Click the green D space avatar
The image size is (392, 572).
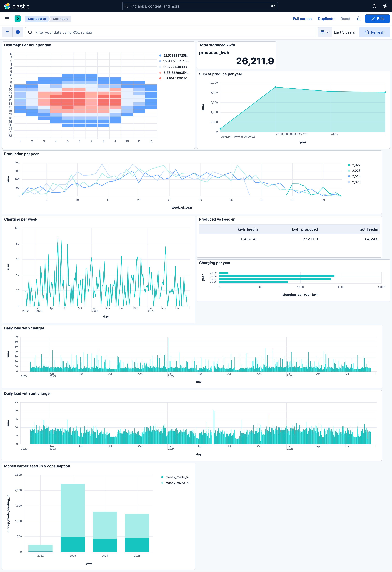(17, 18)
